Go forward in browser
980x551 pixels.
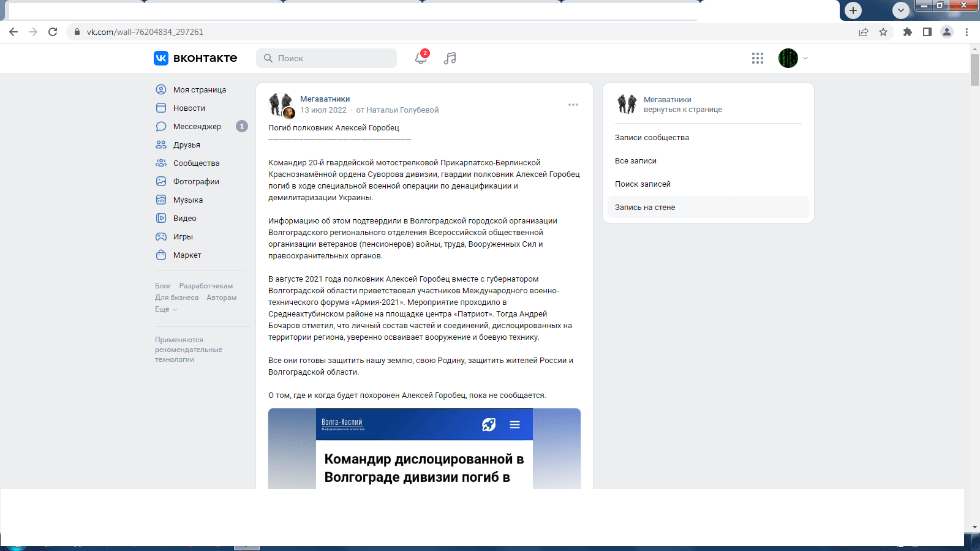pyautogui.click(x=33, y=32)
